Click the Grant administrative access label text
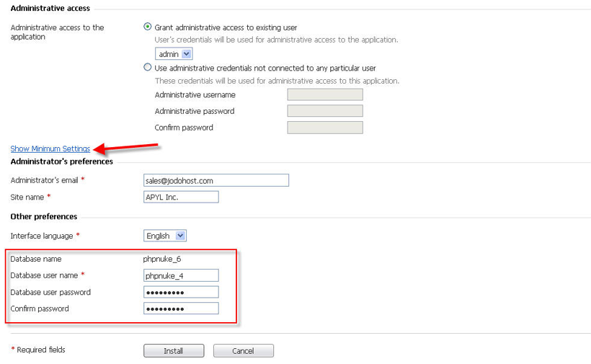The image size is (591, 364). [226, 27]
